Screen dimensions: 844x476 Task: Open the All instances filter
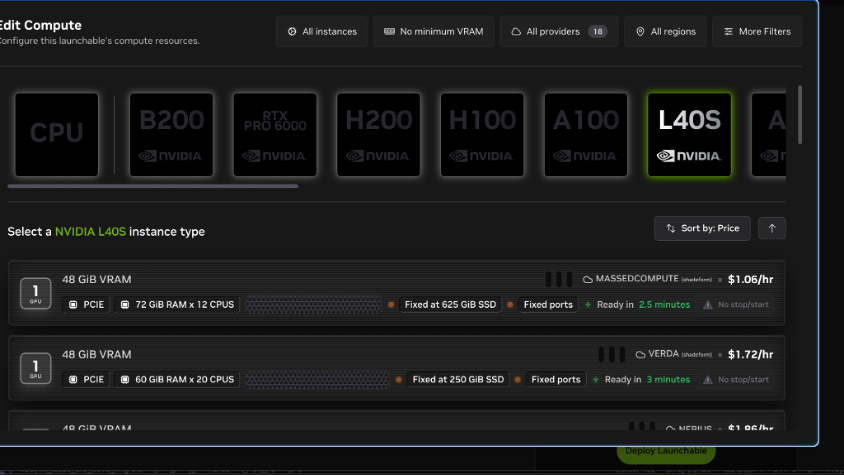(322, 31)
